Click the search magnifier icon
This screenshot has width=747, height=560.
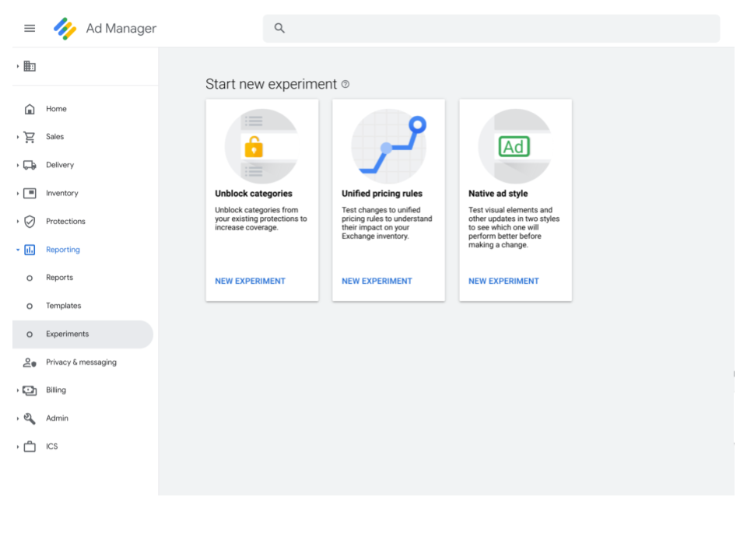tap(279, 28)
